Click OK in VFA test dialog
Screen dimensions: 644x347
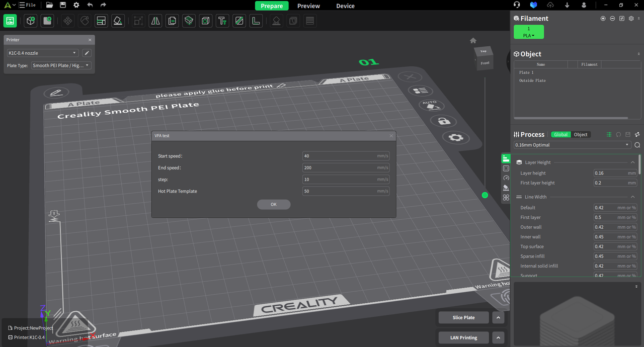(x=274, y=204)
